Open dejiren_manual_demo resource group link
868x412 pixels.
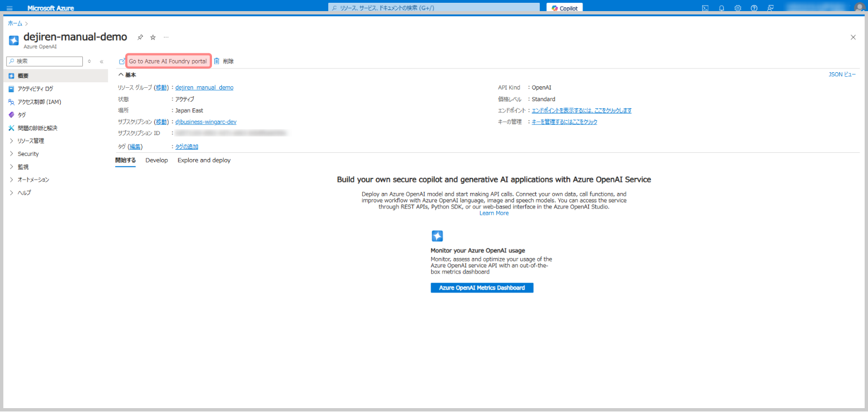tap(204, 87)
